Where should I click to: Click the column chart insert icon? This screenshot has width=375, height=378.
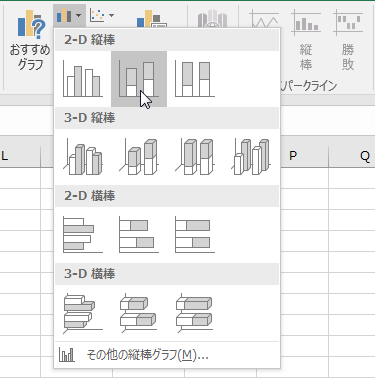(64, 15)
